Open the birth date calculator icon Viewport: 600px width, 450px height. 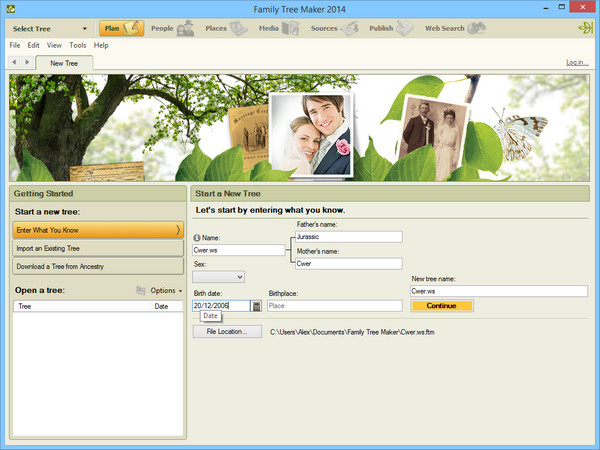click(x=256, y=306)
